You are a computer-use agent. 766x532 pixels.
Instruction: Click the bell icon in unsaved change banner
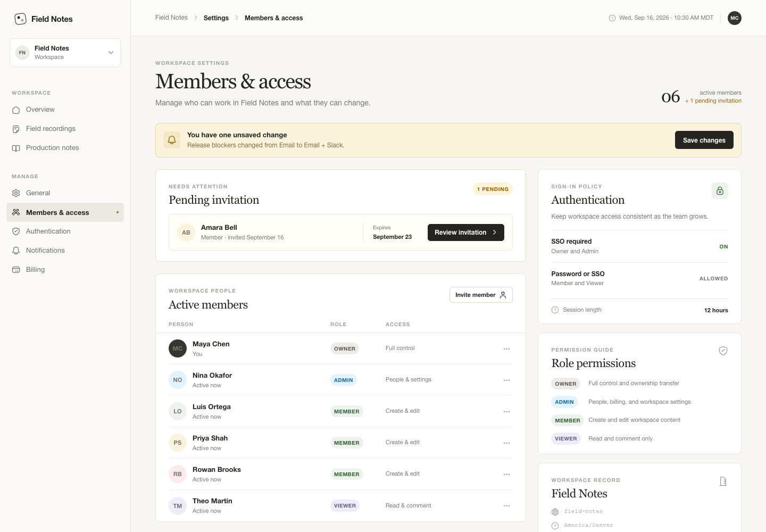[172, 140]
